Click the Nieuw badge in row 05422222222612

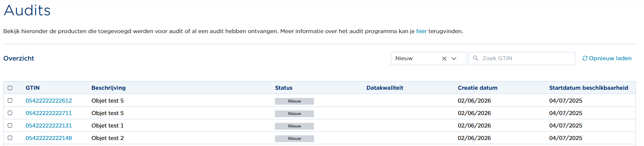tap(294, 101)
